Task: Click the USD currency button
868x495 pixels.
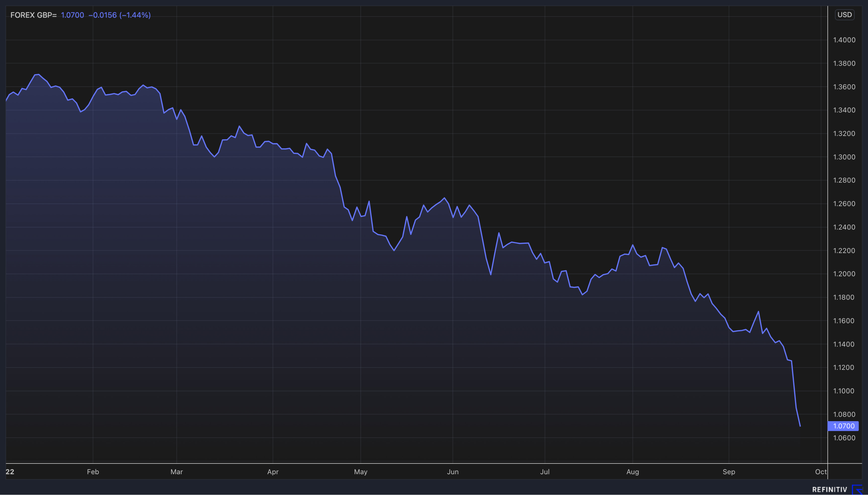Action: (845, 15)
